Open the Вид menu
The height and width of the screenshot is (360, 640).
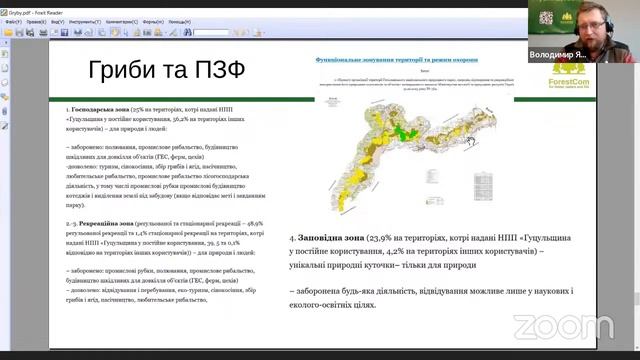(58, 22)
